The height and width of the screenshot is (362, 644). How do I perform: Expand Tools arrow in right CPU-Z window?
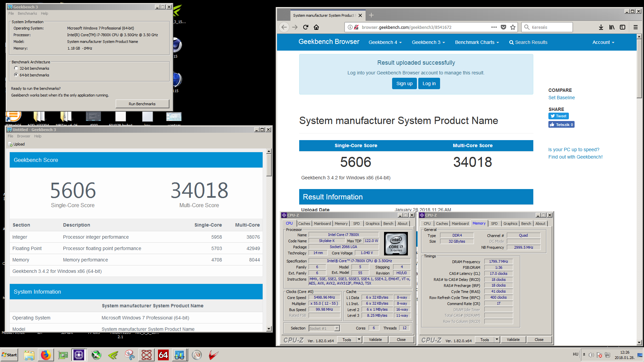click(x=497, y=340)
